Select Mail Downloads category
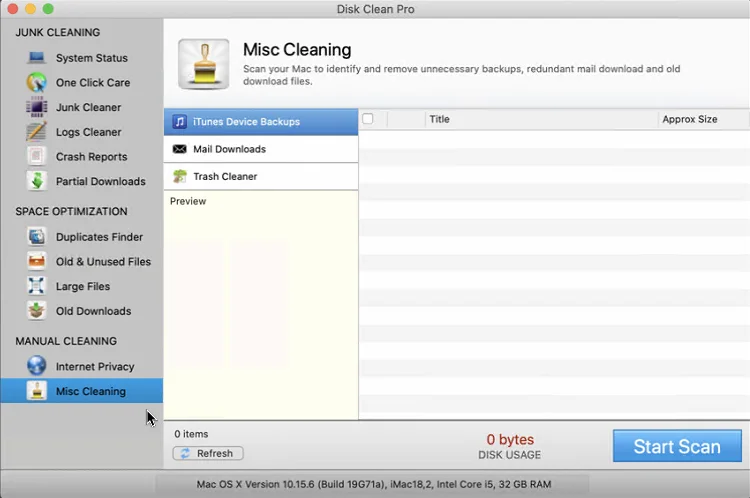Viewport: 750px width, 498px height. click(x=261, y=149)
